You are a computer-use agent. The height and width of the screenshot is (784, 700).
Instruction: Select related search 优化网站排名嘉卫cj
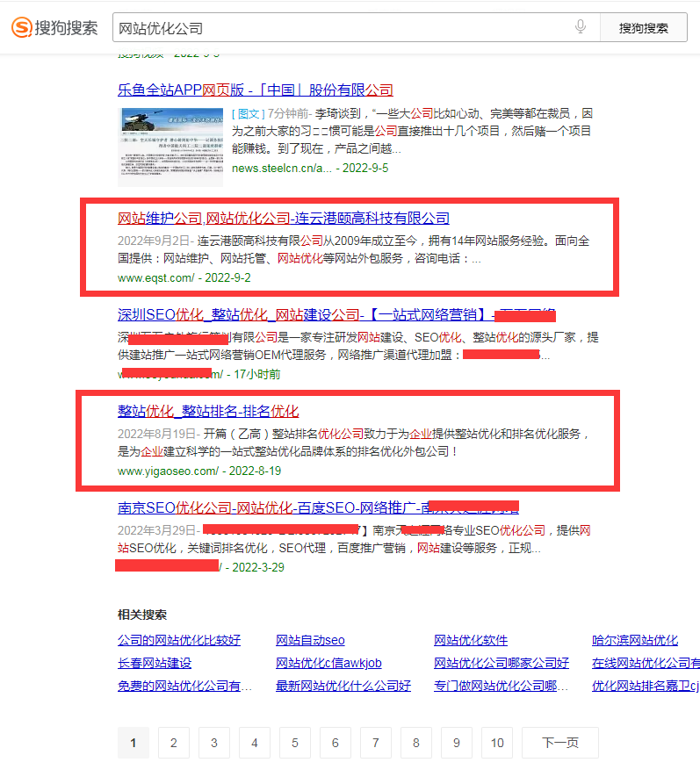click(x=646, y=686)
